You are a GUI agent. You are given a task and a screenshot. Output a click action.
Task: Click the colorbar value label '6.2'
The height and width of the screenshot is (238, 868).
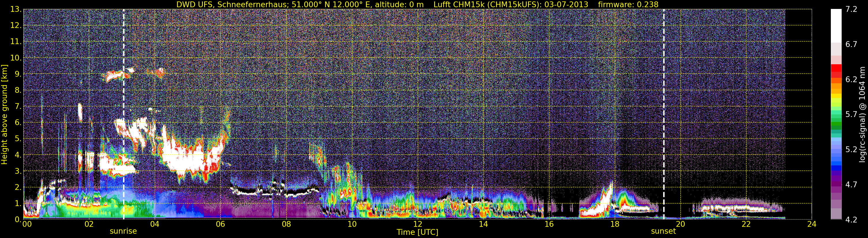pyautogui.click(x=852, y=80)
